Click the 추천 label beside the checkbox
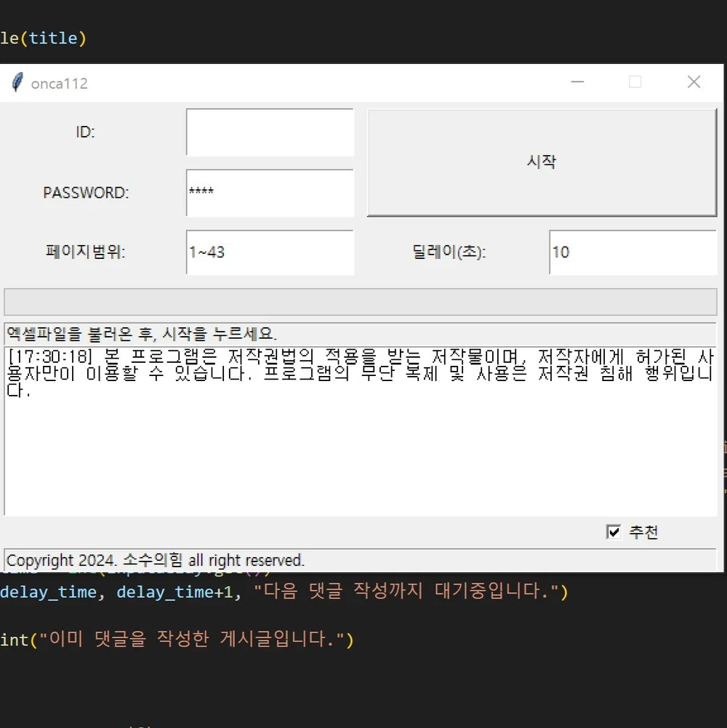Viewport: 727px width, 728px height. [644, 532]
